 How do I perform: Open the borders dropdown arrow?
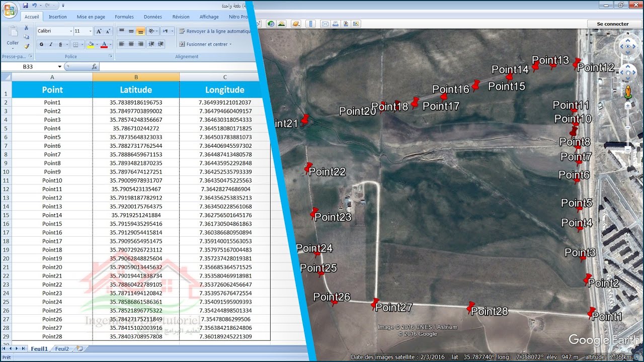tap(82, 44)
